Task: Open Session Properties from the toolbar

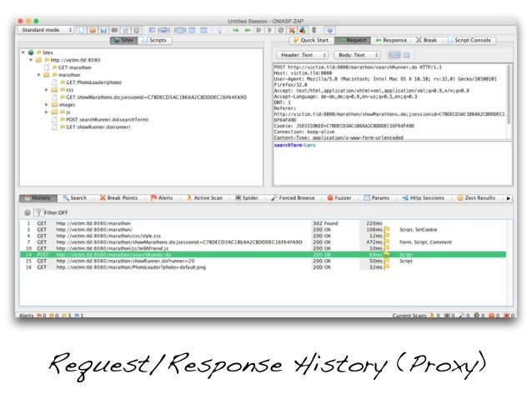Action: pos(125,30)
